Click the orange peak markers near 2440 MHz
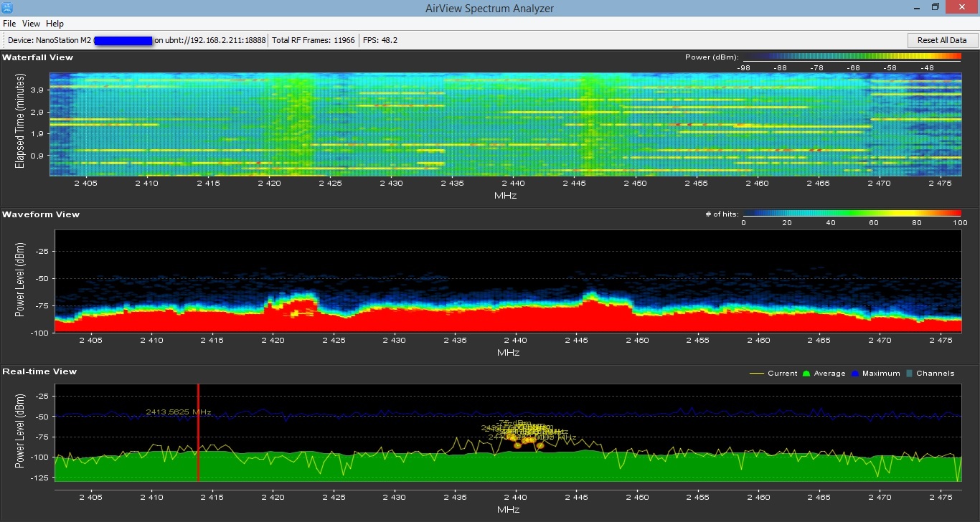This screenshot has height=522, width=980. click(529, 442)
